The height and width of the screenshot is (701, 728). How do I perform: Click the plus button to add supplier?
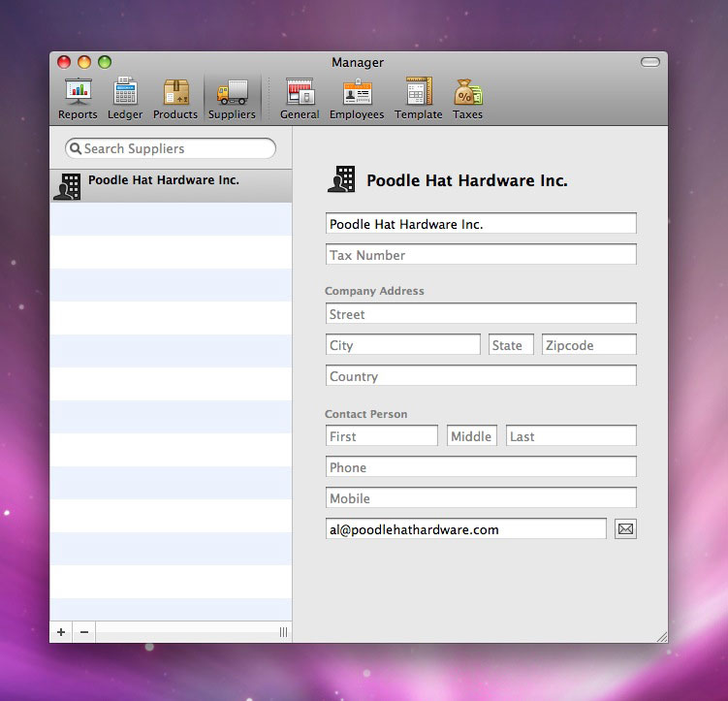click(x=61, y=632)
